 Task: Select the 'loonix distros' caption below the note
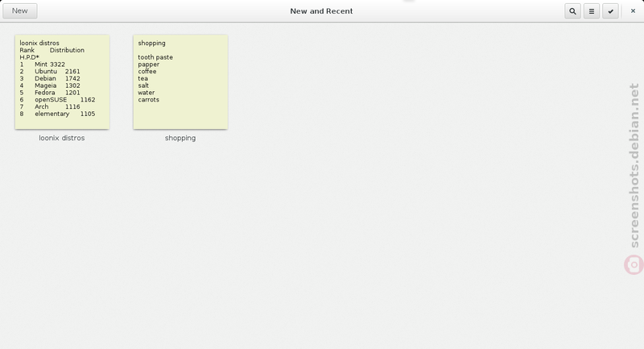coord(62,138)
